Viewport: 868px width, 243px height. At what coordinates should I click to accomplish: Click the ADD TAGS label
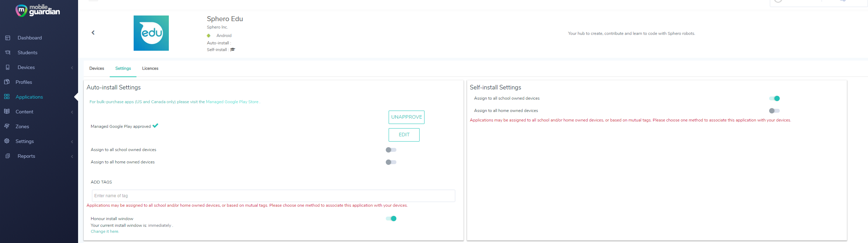pyautogui.click(x=101, y=182)
